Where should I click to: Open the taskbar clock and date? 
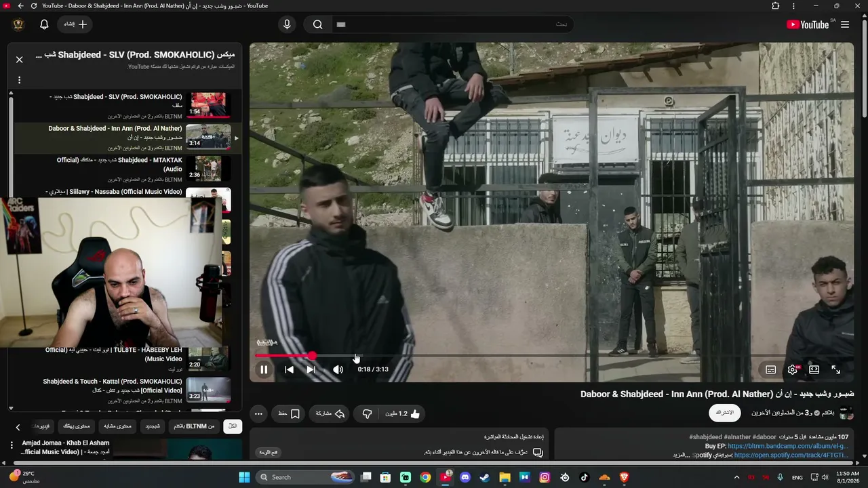coord(848,477)
